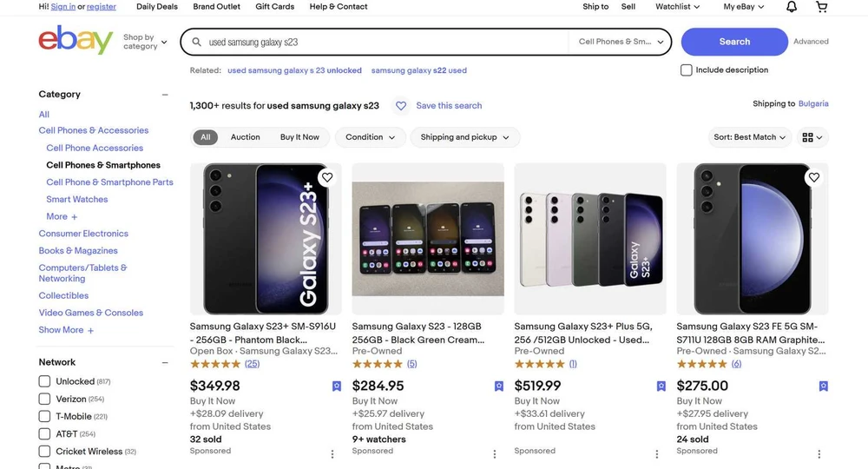Expand the Shop by category menu

click(145, 42)
